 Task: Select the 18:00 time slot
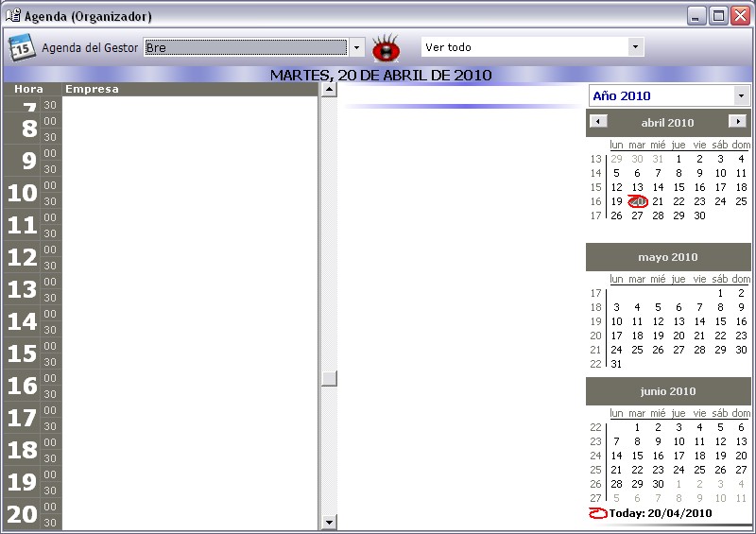(x=190, y=442)
